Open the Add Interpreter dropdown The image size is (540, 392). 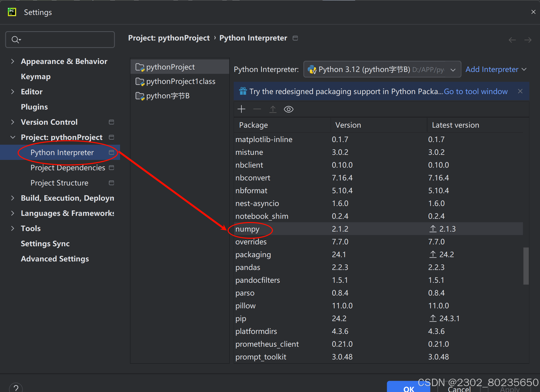(496, 69)
